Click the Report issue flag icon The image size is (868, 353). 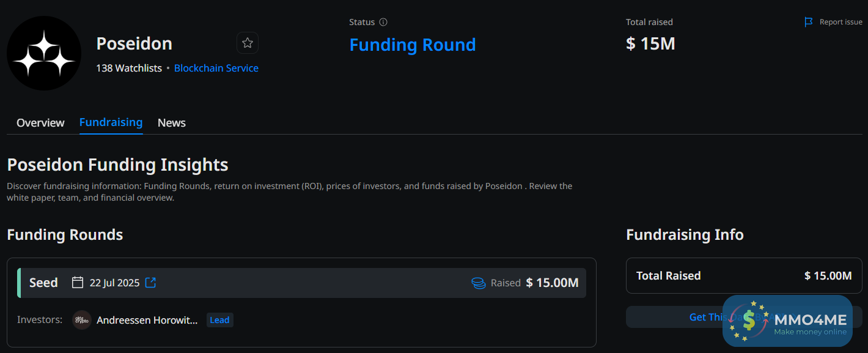click(809, 22)
